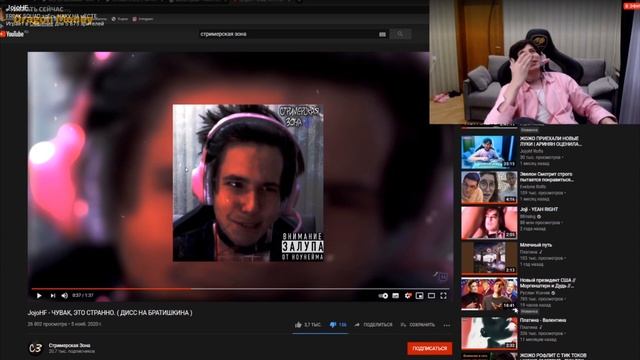Switch player to miniplayer mode
The height and width of the screenshot is (360, 640).
(x=419, y=296)
